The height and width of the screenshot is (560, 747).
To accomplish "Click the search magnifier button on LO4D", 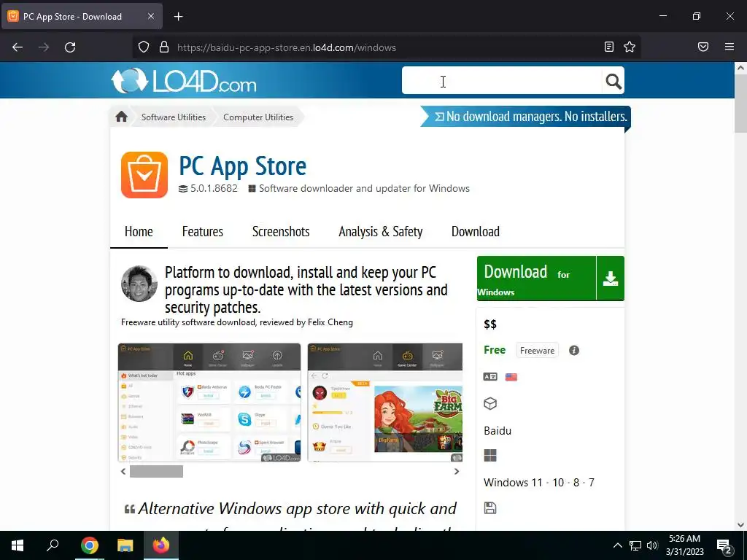I will [614, 82].
